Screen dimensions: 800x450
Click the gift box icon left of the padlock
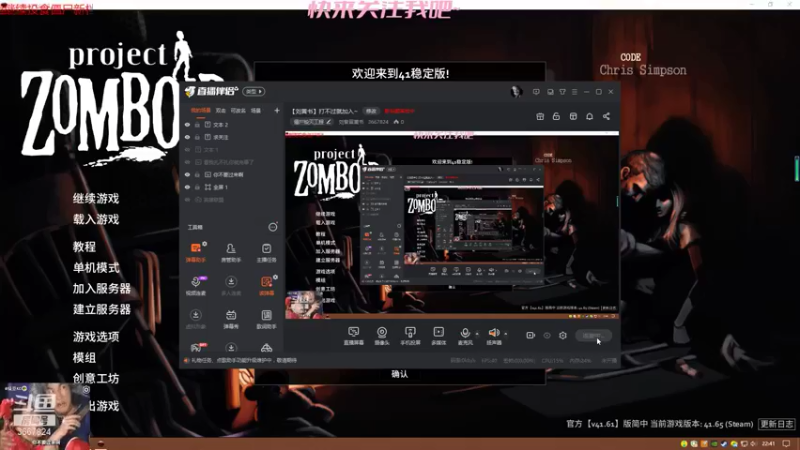tap(540, 116)
